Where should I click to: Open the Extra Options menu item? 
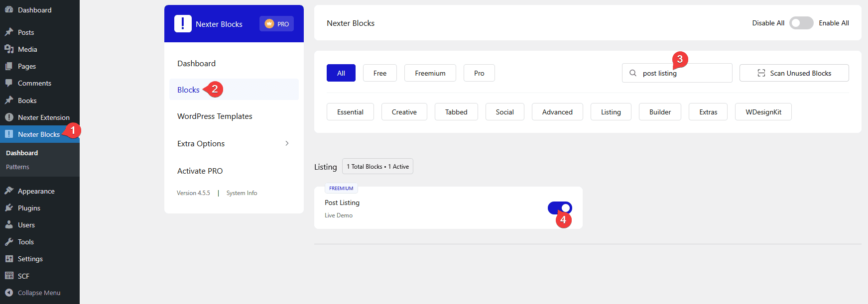click(x=234, y=143)
